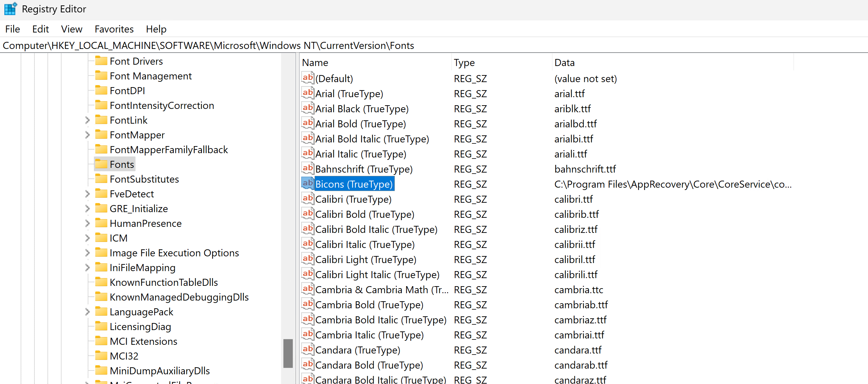Click the Fonts folder icon in the tree

pyautogui.click(x=101, y=164)
